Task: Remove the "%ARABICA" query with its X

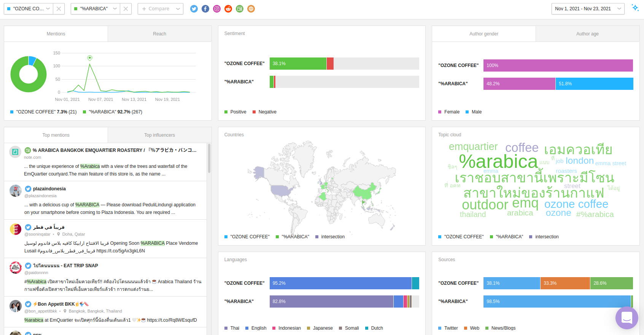Action: (x=126, y=9)
